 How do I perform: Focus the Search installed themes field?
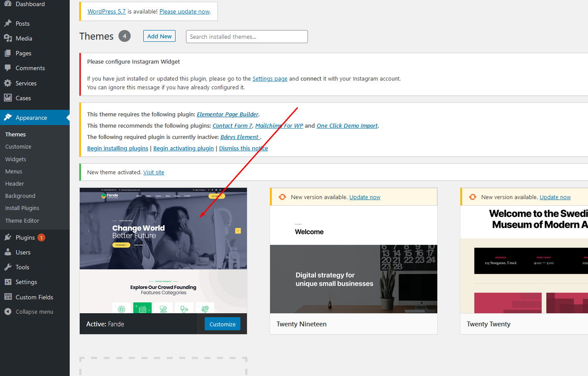(247, 37)
